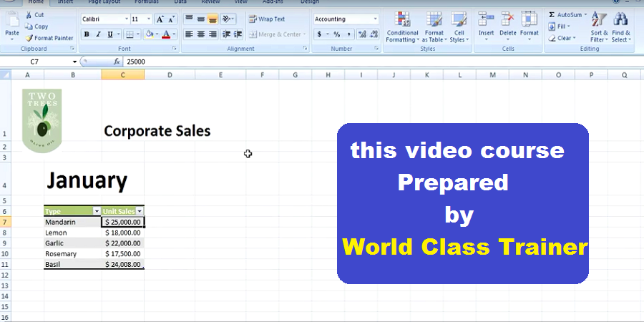Image resolution: width=644 pixels, height=322 pixels.
Task: Apply yellow Fill Color bucket
Action: tap(150, 34)
